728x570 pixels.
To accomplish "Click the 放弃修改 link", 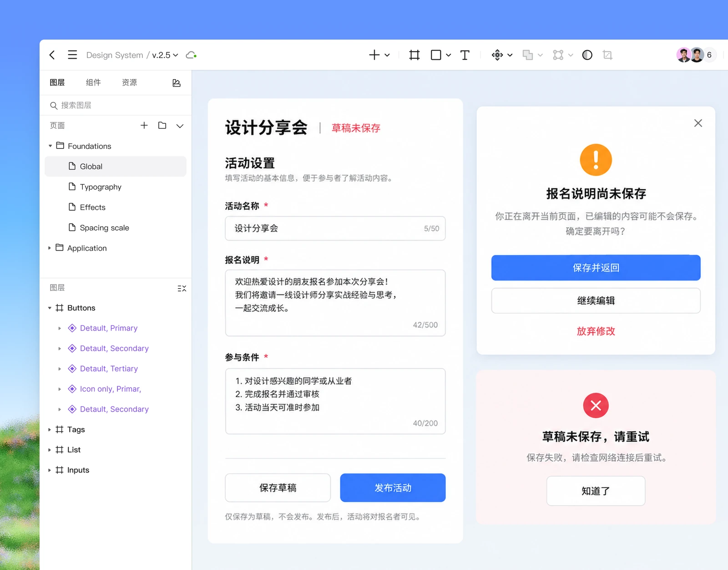I will 596,331.
